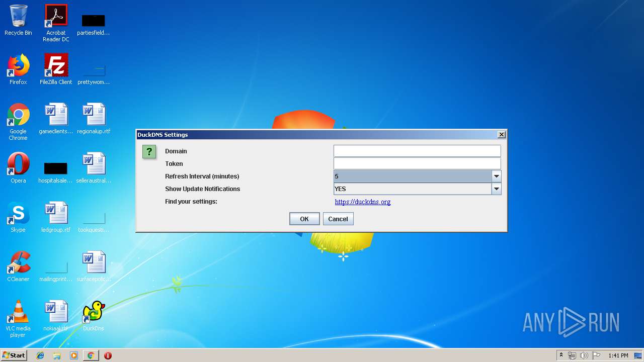Viewport: 644px width, 362px height.
Task: Confirm settings with OK button
Action: 304,219
